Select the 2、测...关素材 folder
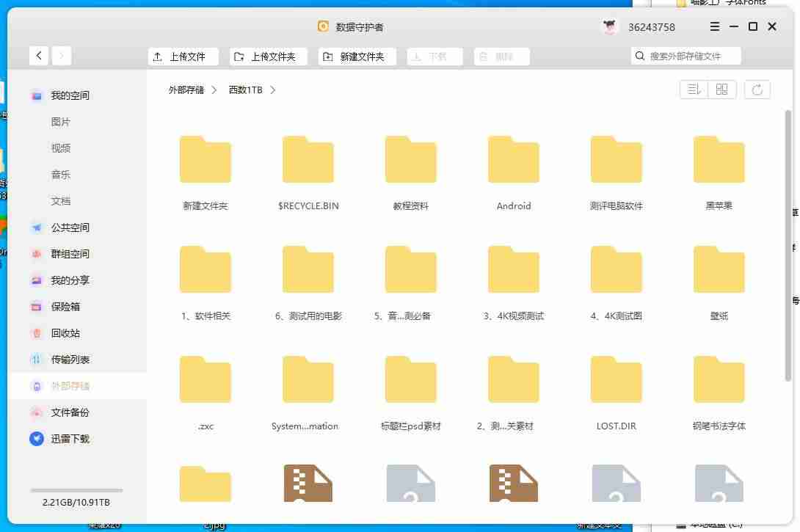 point(514,379)
